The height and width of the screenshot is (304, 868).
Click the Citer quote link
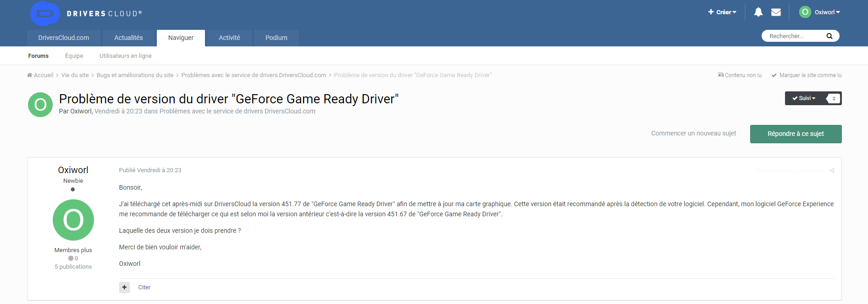(144, 287)
